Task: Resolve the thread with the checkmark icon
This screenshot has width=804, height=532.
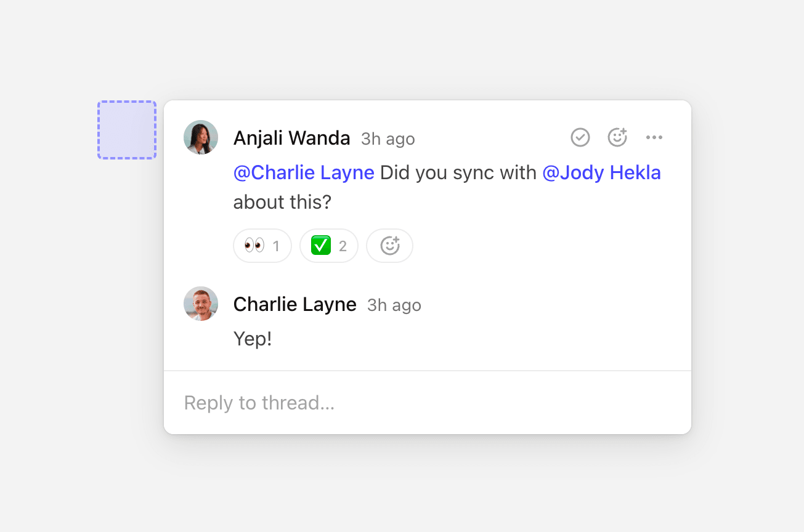Action: click(x=580, y=137)
